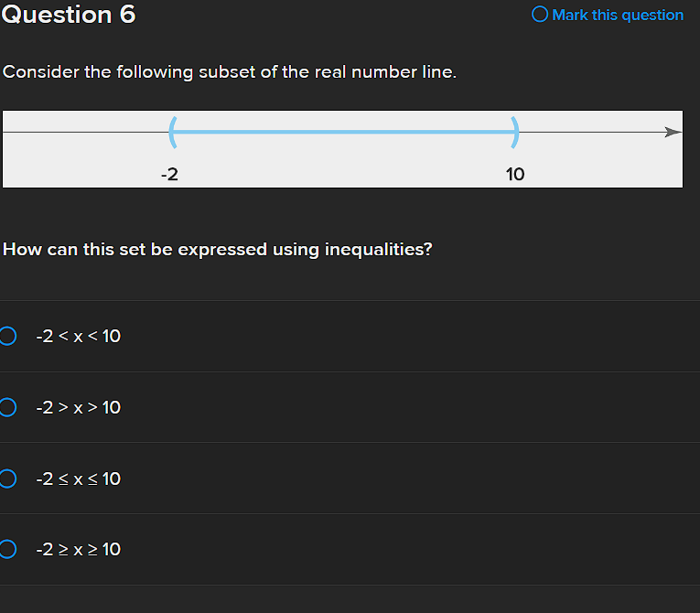Click the answer text '-2 > x > 10'
The image size is (700, 613).
[x=78, y=408]
